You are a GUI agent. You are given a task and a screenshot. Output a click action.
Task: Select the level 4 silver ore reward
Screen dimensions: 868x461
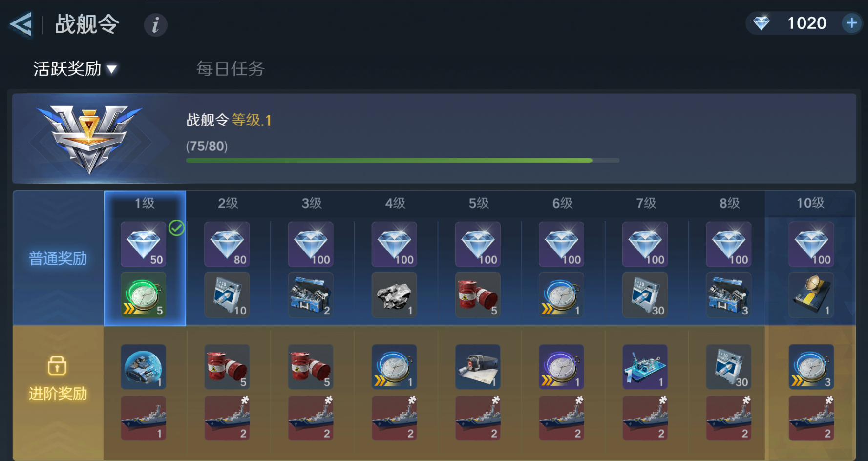(x=394, y=295)
